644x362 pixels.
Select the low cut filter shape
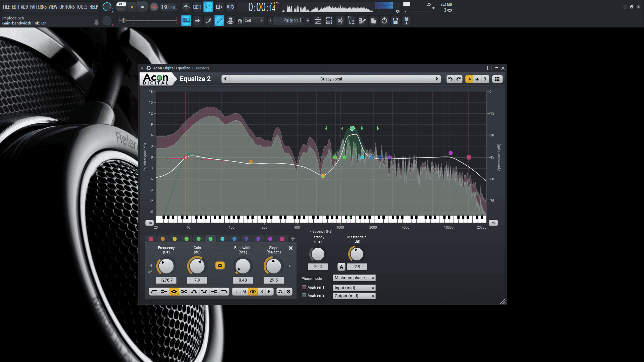154,292
